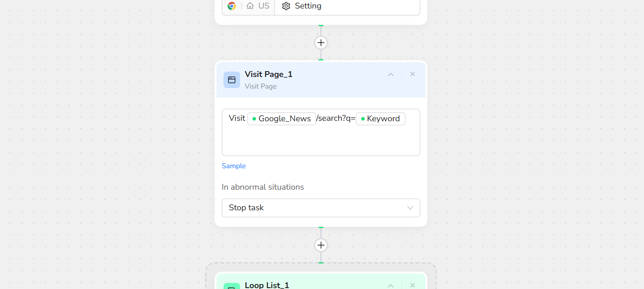Open the Sample link

click(x=234, y=166)
